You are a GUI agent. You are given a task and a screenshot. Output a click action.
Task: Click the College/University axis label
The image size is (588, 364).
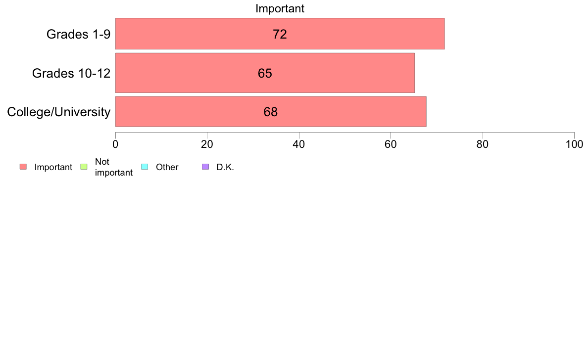(59, 112)
